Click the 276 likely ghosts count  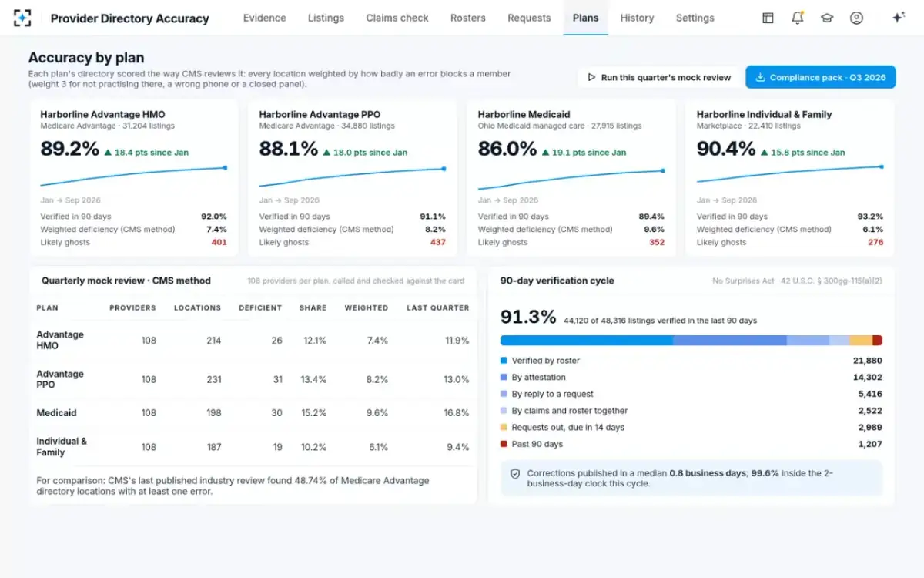pyautogui.click(x=875, y=242)
